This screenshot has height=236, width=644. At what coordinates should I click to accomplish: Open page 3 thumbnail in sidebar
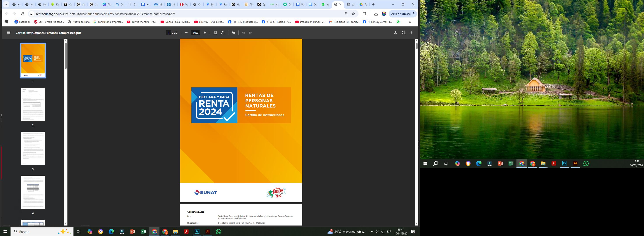coord(33,148)
